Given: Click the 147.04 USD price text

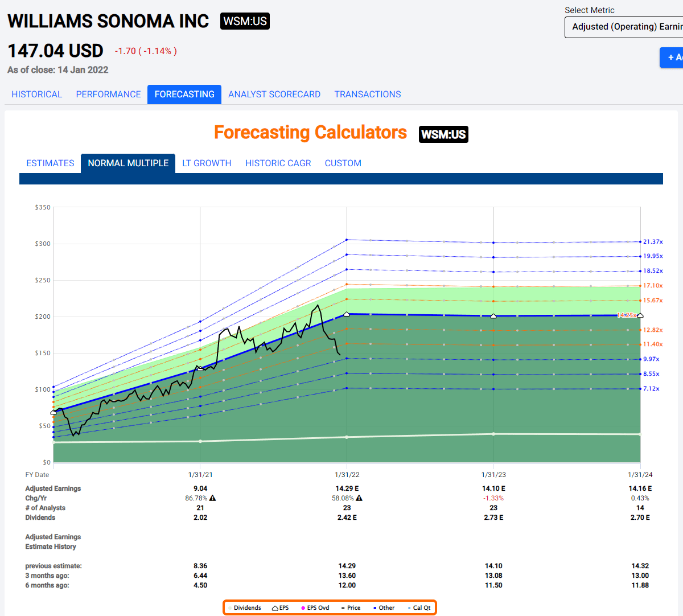Looking at the screenshot, I should [55, 51].
